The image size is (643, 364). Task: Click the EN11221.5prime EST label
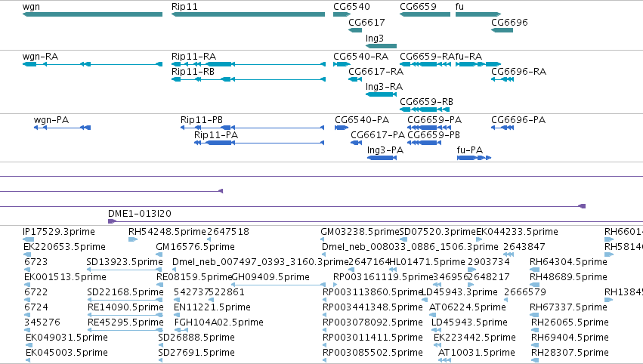coord(212,308)
